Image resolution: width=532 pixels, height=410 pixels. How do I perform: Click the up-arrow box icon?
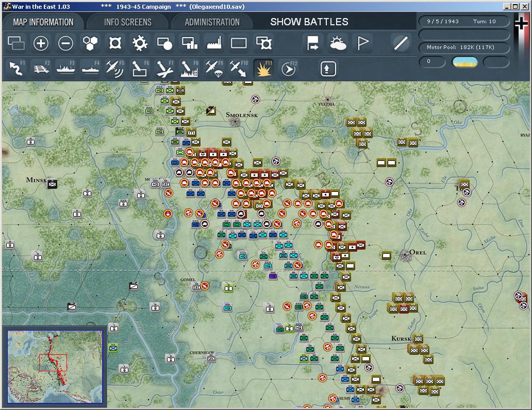point(328,69)
